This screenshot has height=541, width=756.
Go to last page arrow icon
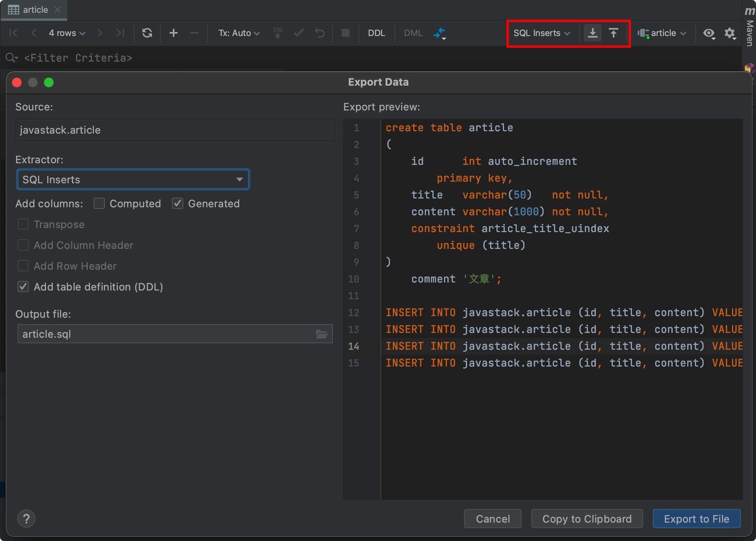pos(120,33)
